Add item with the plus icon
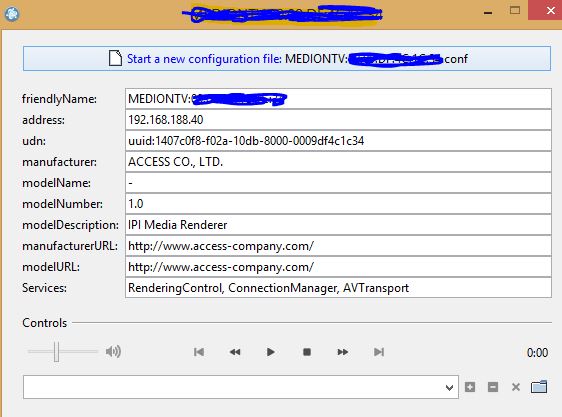 (470, 387)
